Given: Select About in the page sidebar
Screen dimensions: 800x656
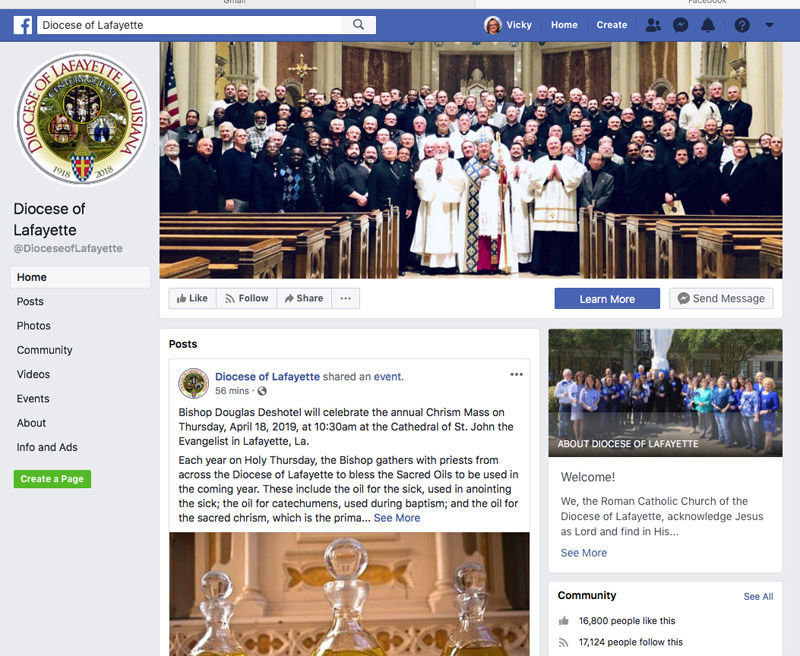Looking at the screenshot, I should (31, 423).
